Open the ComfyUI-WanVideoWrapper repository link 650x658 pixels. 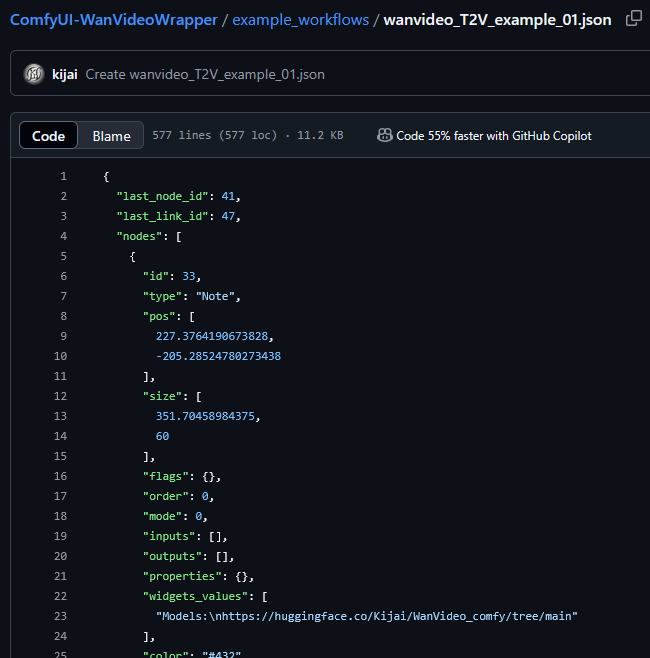coord(113,20)
